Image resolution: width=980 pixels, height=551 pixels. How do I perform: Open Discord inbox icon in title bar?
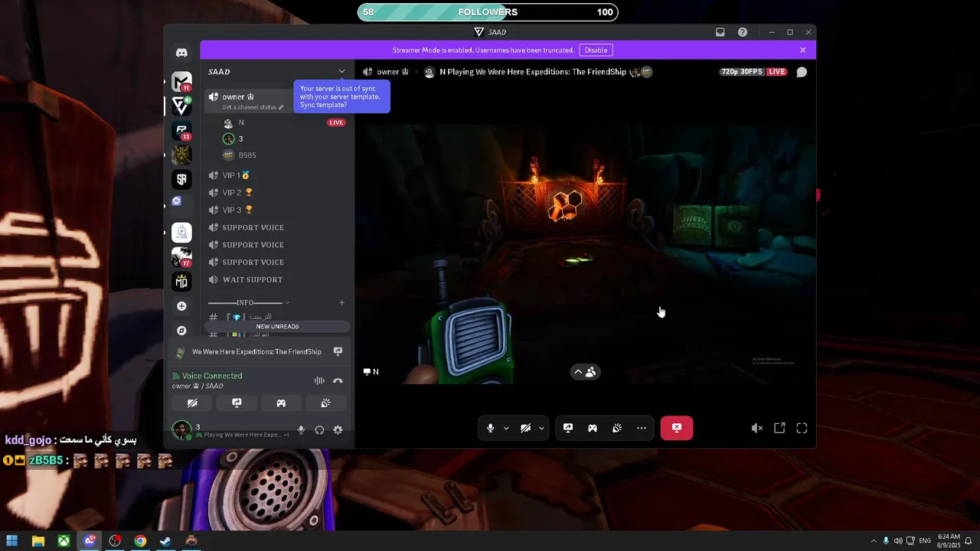pos(720,32)
